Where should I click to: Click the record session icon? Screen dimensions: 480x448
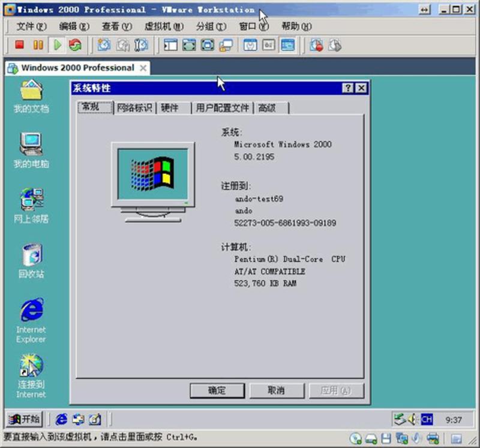click(x=317, y=45)
